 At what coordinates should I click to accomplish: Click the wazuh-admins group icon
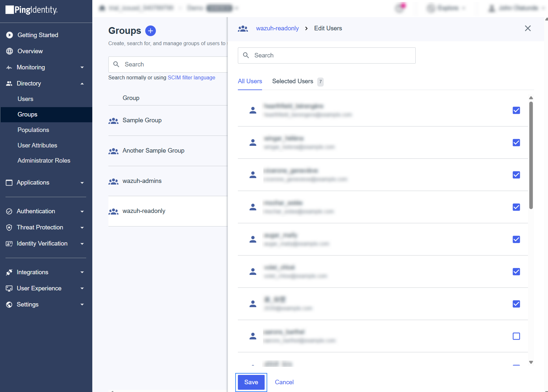tap(113, 181)
